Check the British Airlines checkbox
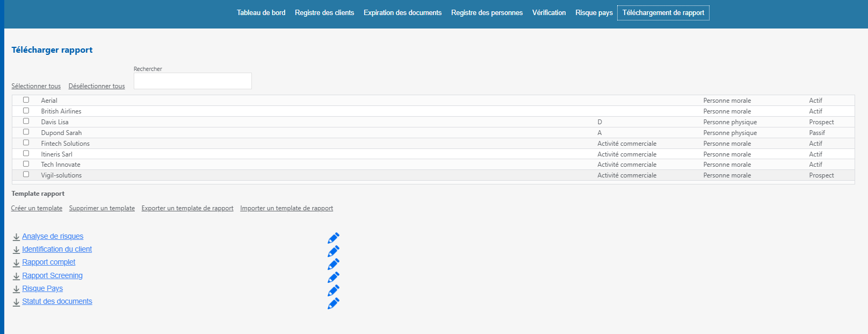868x334 pixels. pos(26,111)
